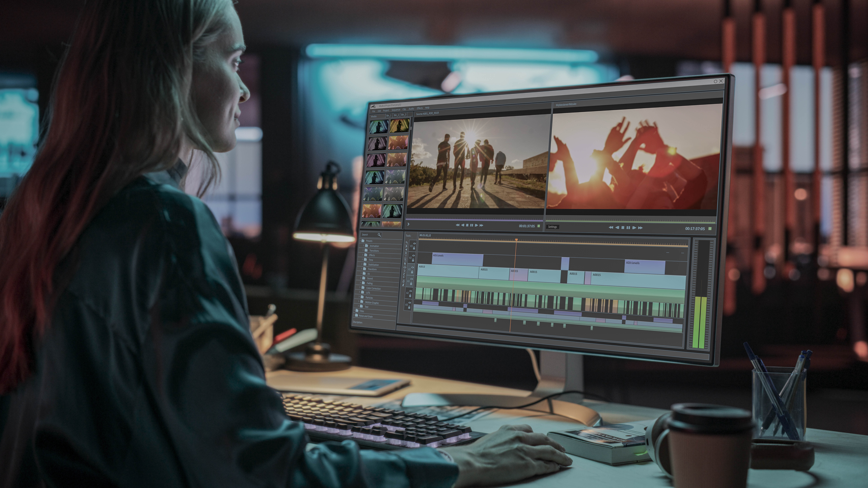Viewport: 868px width, 488px height.
Task: Toggle visibility of track V2
Action: pos(414,256)
